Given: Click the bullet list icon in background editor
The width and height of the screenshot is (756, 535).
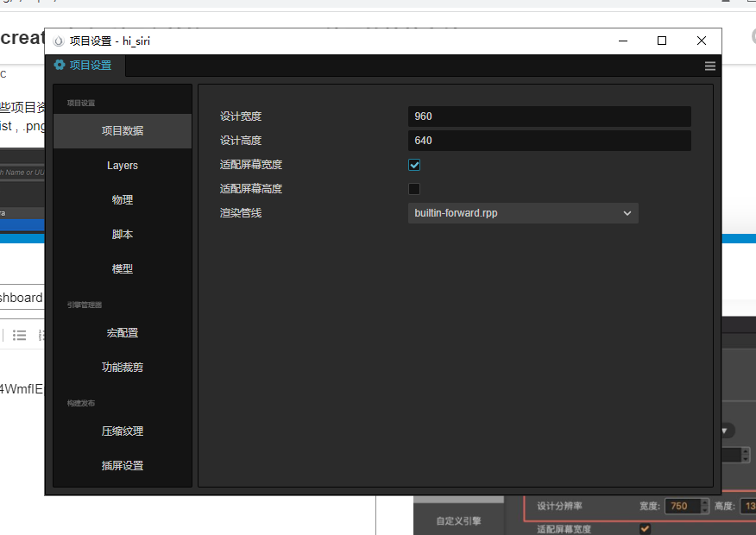Looking at the screenshot, I should click(19, 335).
